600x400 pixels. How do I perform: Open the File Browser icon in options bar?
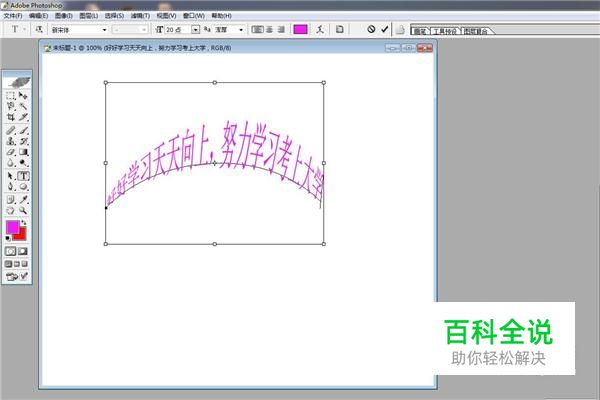coord(400,29)
